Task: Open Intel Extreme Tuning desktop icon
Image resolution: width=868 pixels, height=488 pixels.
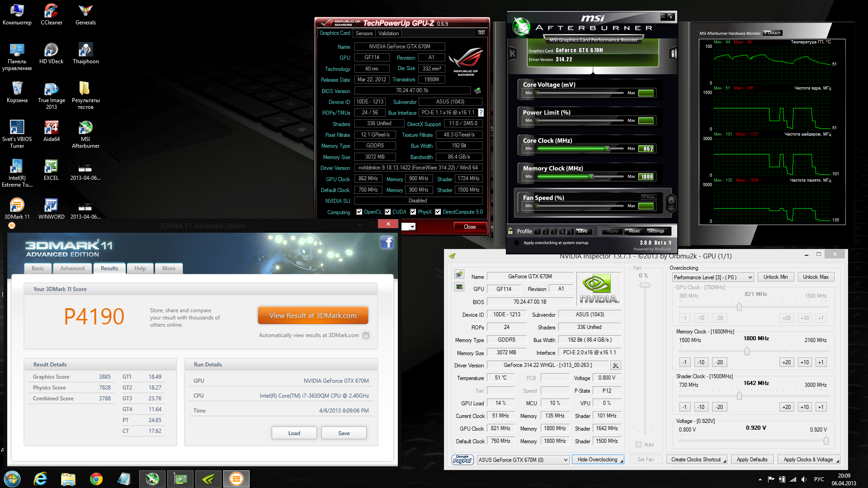Action: click(17, 173)
